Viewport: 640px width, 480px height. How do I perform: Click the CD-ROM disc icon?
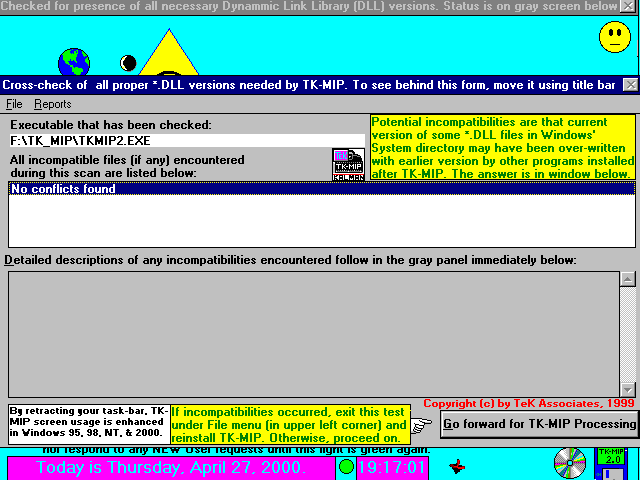point(570,463)
